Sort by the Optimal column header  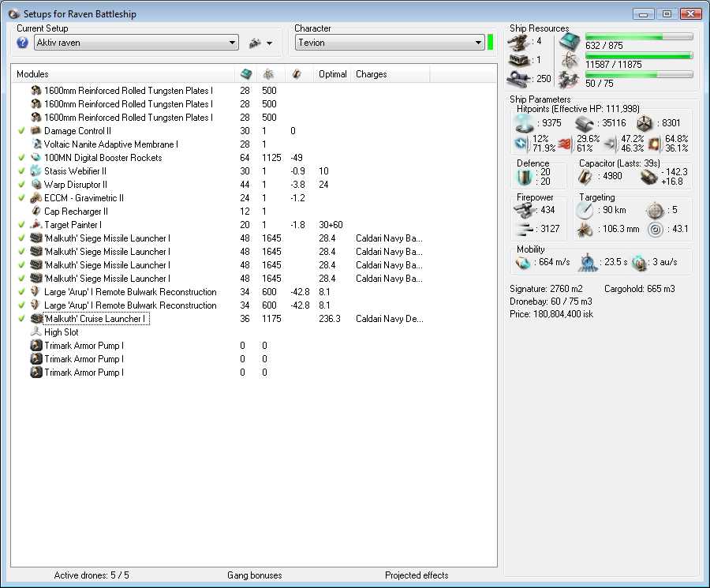click(332, 74)
